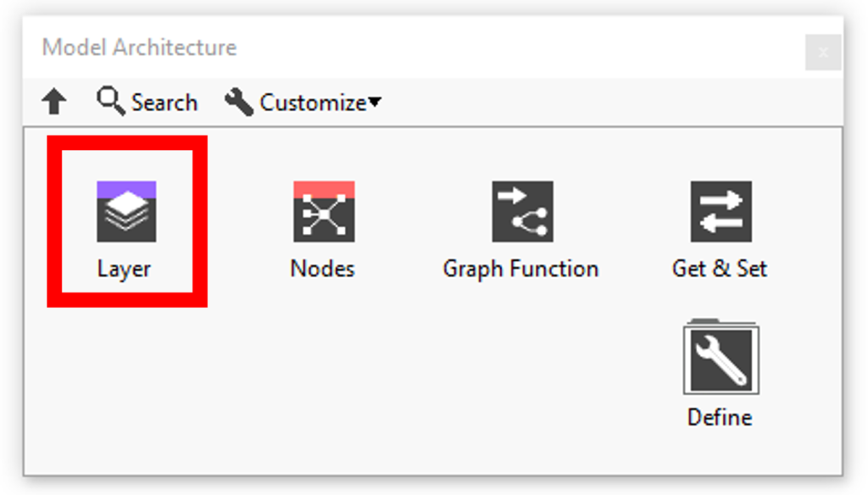Click the magnifying glass search icon

click(111, 101)
